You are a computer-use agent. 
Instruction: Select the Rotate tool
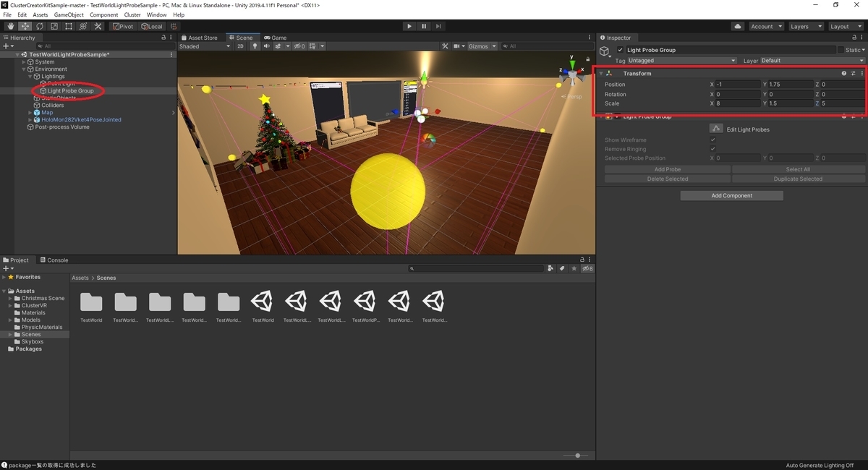39,26
